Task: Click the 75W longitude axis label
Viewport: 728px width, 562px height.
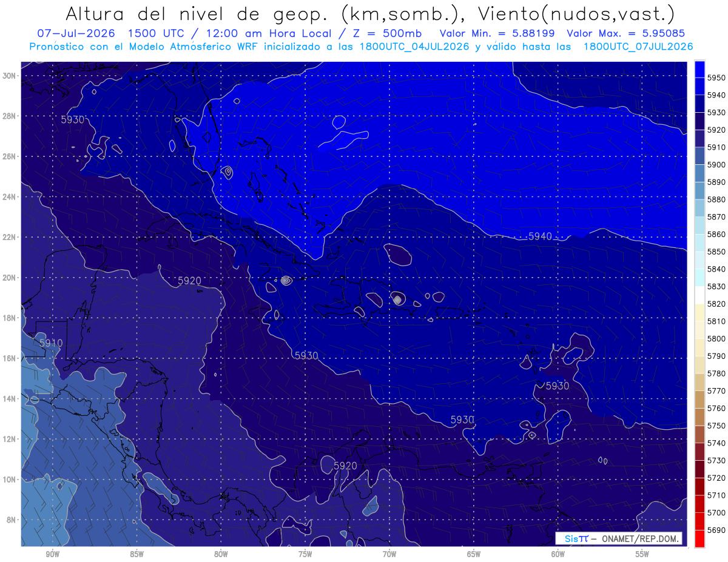Action: (x=305, y=554)
